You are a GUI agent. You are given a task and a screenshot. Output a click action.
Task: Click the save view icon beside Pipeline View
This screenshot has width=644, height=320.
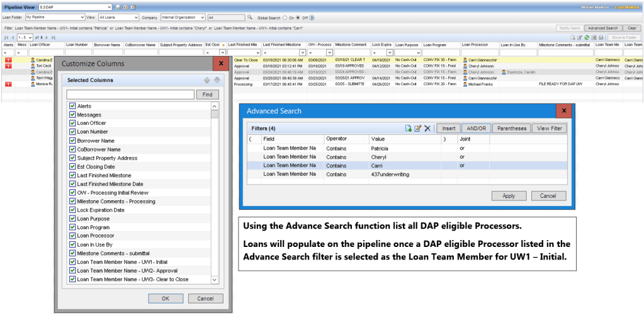click(118, 6)
